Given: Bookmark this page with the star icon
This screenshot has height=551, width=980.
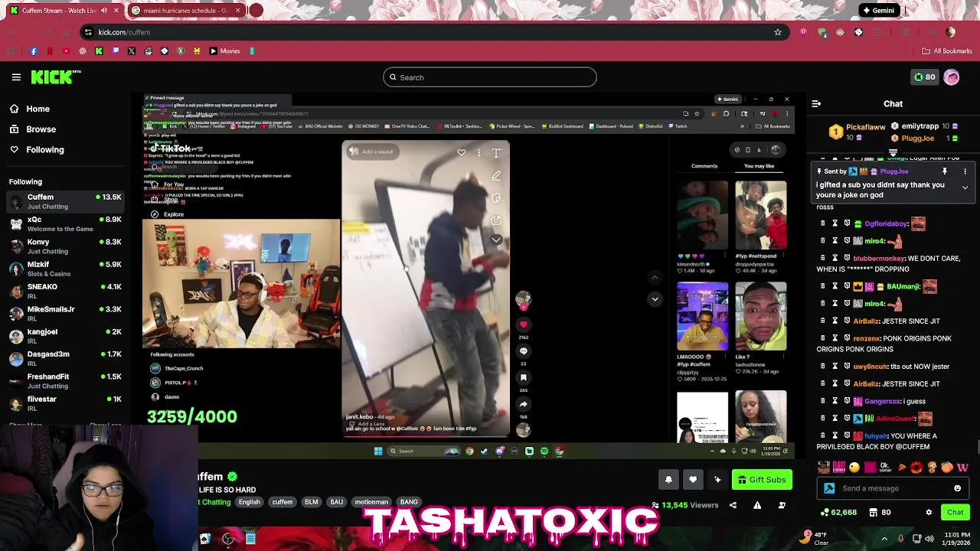Looking at the screenshot, I should click(x=777, y=32).
